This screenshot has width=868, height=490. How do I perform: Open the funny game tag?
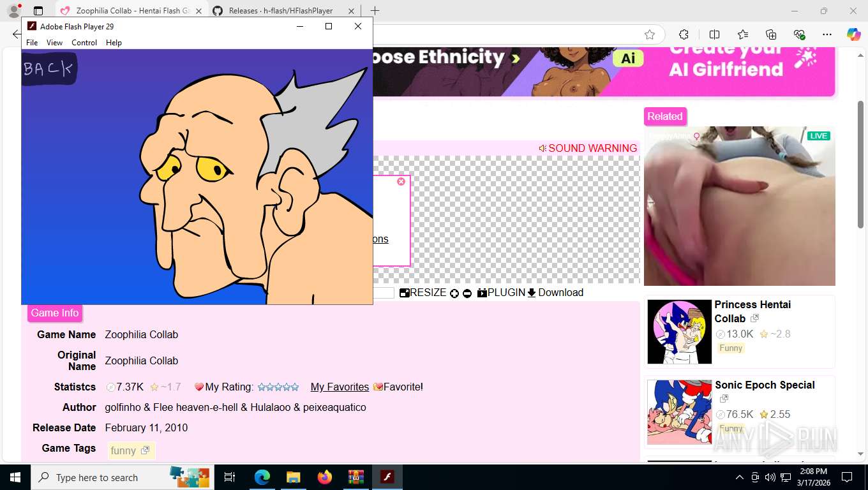pyautogui.click(x=131, y=450)
